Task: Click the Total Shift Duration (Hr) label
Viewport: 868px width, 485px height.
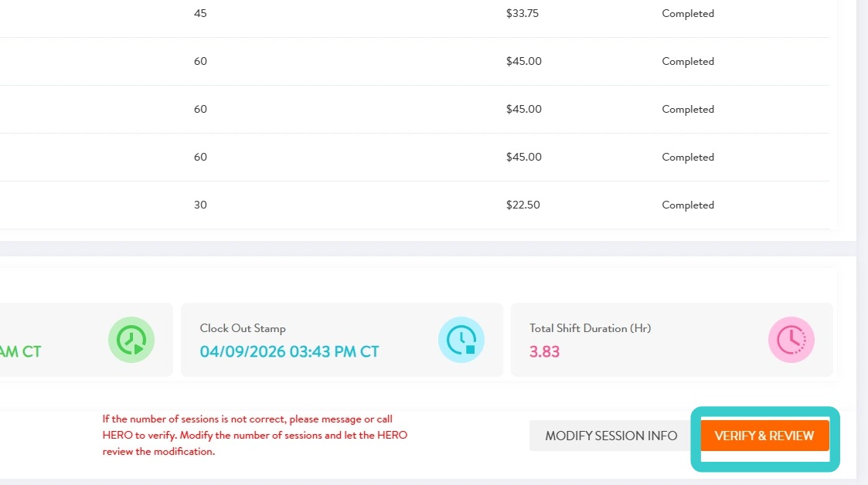Action: pos(590,328)
